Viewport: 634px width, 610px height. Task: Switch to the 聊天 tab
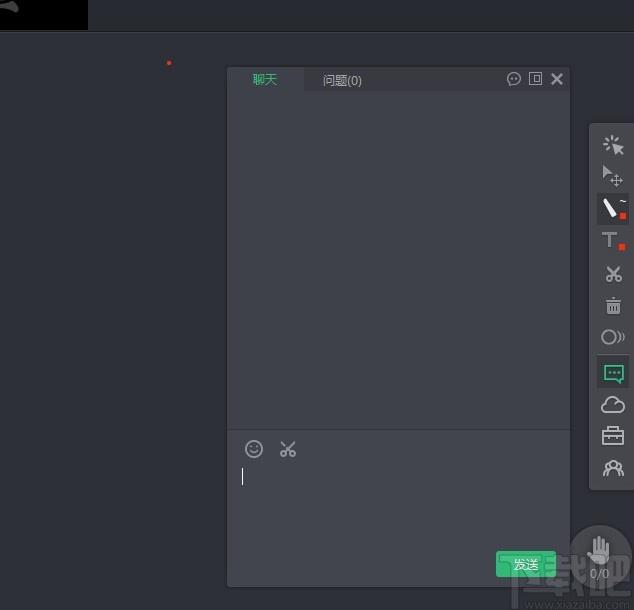pyautogui.click(x=265, y=80)
